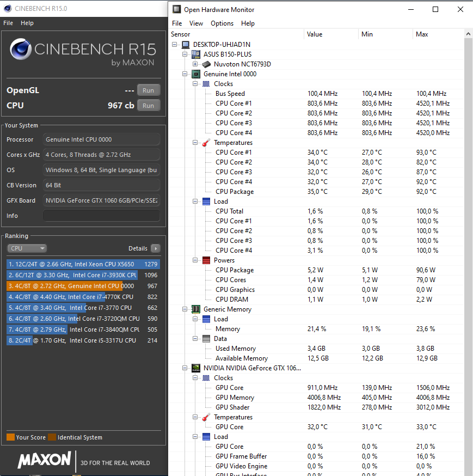Click the CPU Temperatures thermometer icon
The image size is (473, 476).
206,143
